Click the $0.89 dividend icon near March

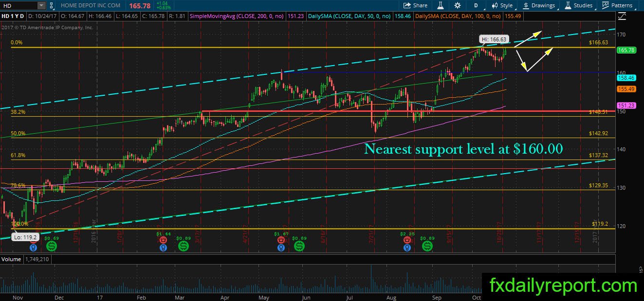click(x=184, y=247)
